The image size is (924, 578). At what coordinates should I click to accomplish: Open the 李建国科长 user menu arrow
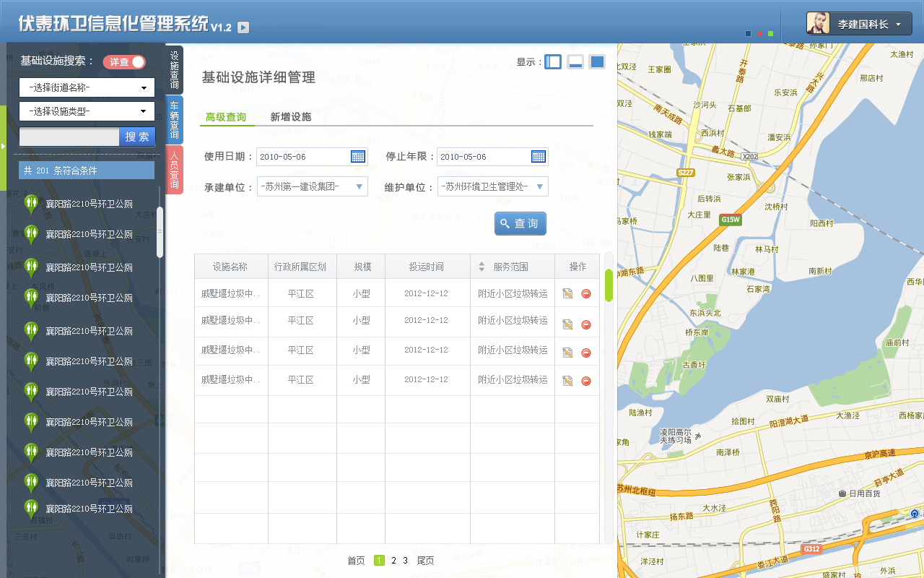[x=898, y=25]
